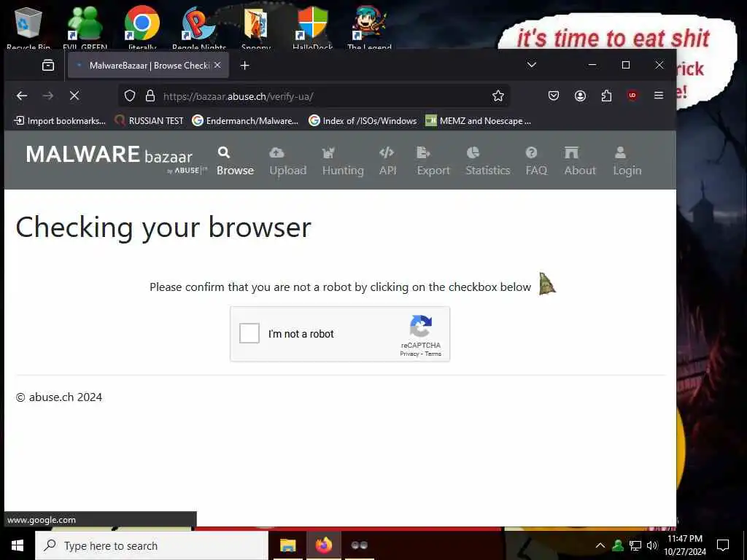Image resolution: width=747 pixels, height=560 pixels.
Task: Open the Index of /ISOs/Windows bookmark
Action: [x=363, y=121]
